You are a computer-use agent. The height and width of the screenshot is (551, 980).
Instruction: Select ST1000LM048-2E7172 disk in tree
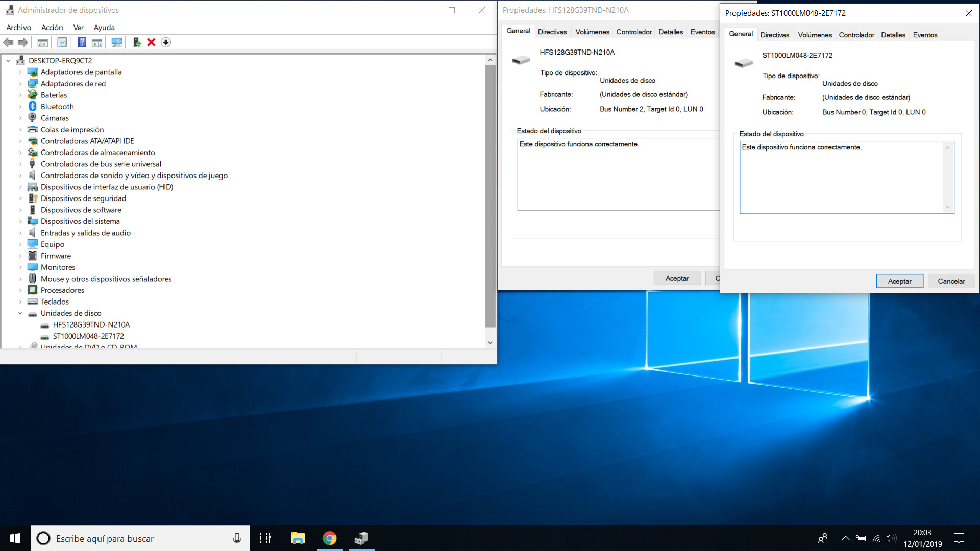[88, 336]
